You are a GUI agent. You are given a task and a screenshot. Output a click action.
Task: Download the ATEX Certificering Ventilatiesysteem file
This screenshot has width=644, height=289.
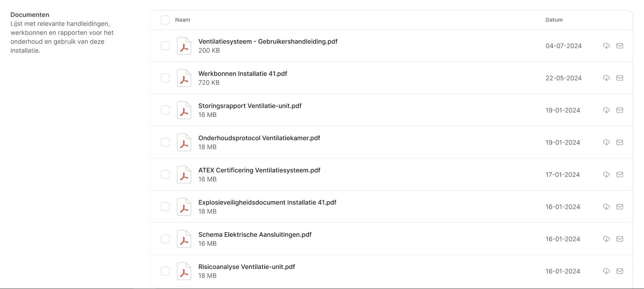tap(606, 175)
